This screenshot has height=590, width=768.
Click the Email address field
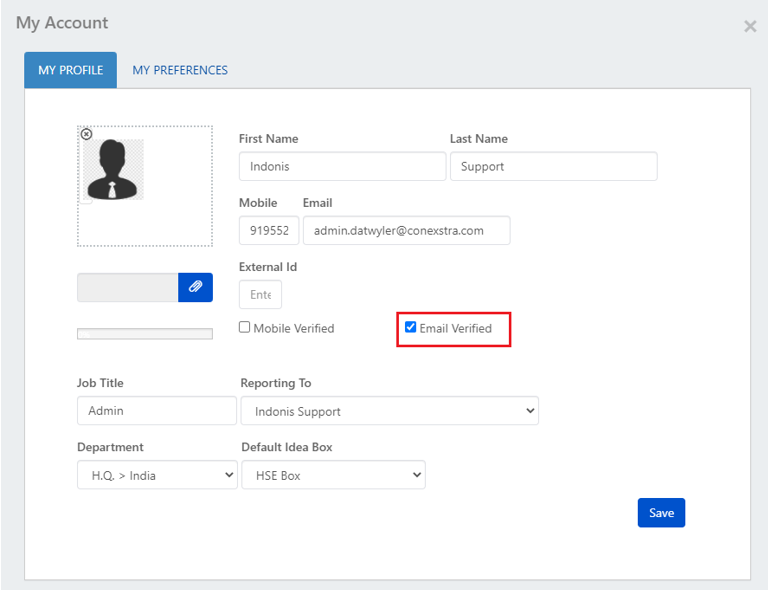click(x=406, y=230)
